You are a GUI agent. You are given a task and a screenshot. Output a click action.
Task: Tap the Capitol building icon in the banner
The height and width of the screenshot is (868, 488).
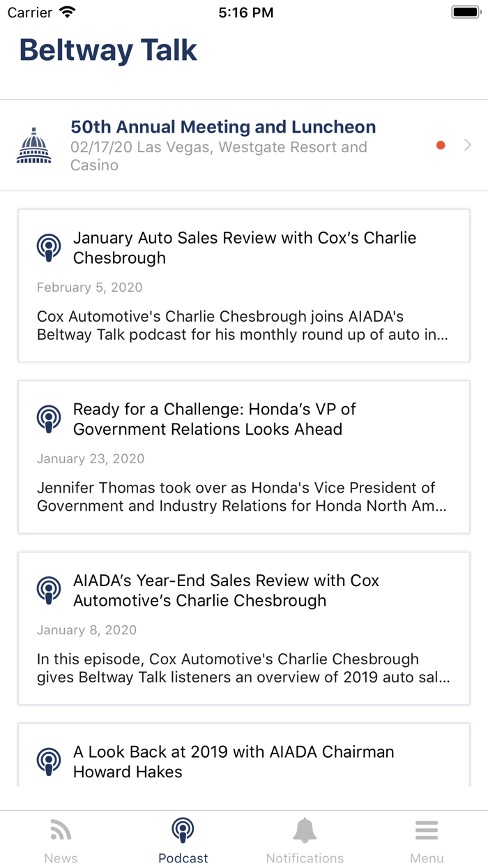pos(33,144)
